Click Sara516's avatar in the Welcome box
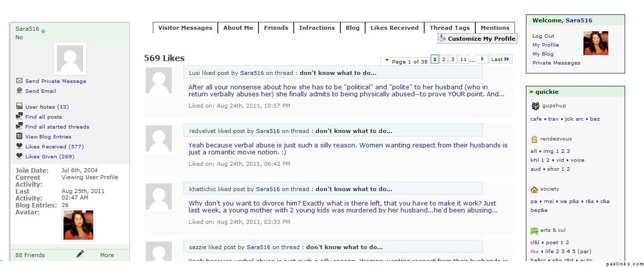This screenshot has height=267, width=644. coord(595,44)
